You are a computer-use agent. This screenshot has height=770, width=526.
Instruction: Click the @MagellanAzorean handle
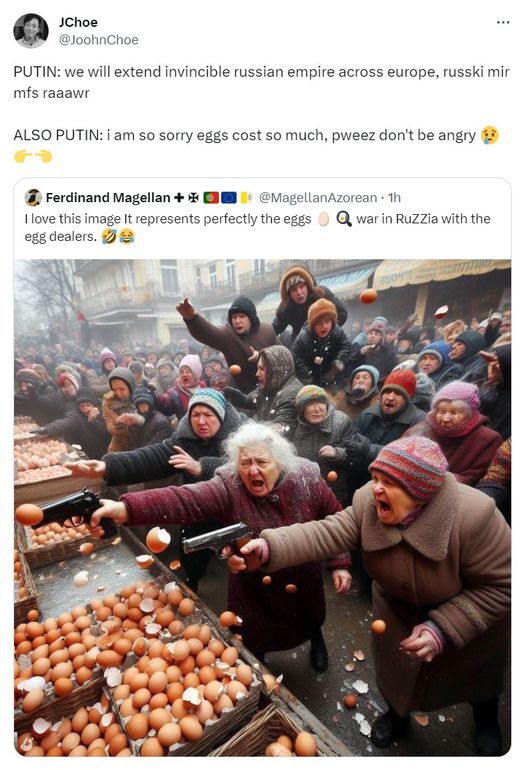(x=318, y=197)
